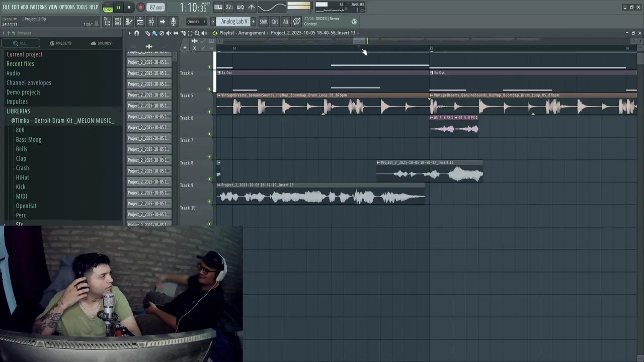Expand the Current project browser entry

(x=24, y=54)
